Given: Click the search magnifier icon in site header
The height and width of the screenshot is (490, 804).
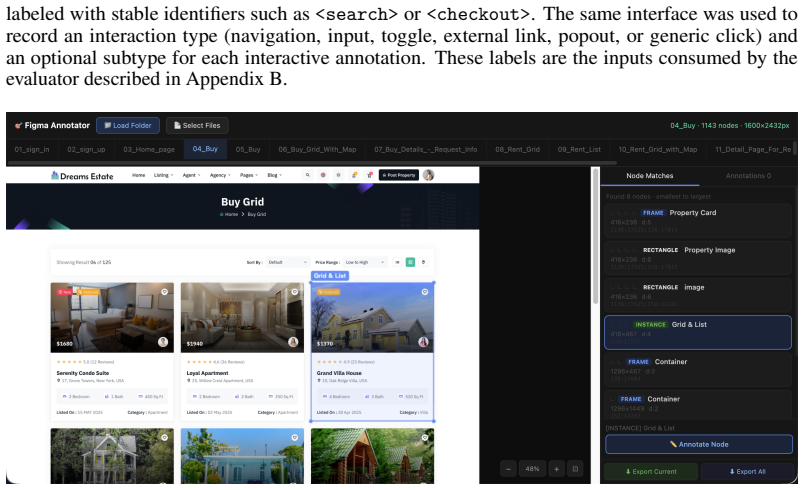Looking at the screenshot, I should (x=308, y=175).
